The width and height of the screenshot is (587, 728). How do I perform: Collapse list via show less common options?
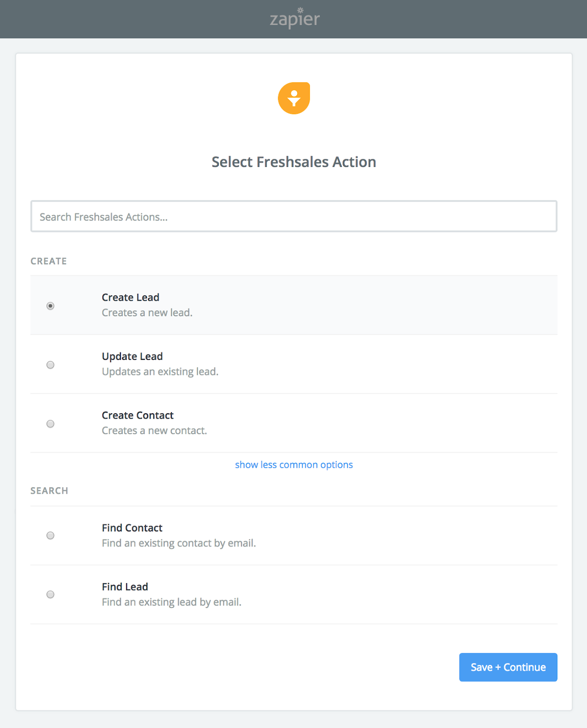293,465
